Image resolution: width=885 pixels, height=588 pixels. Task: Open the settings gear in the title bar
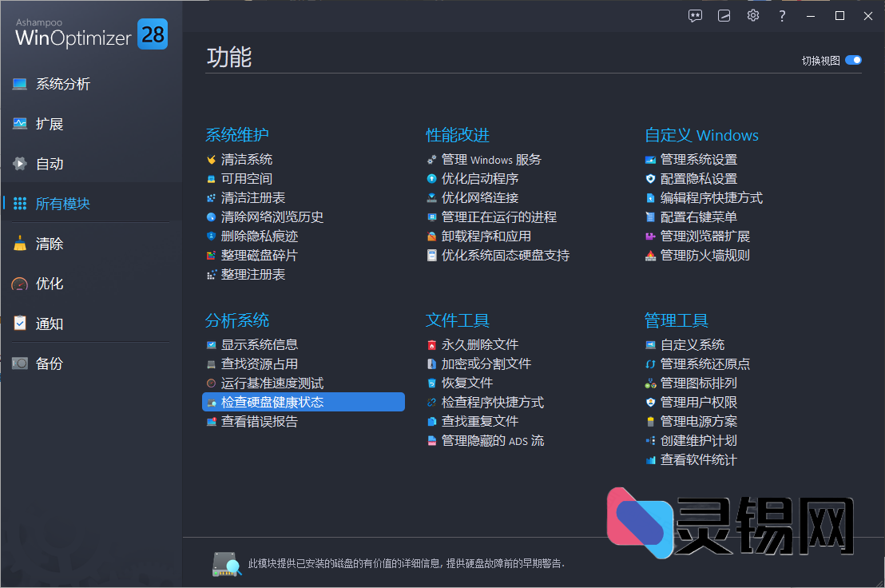point(752,15)
